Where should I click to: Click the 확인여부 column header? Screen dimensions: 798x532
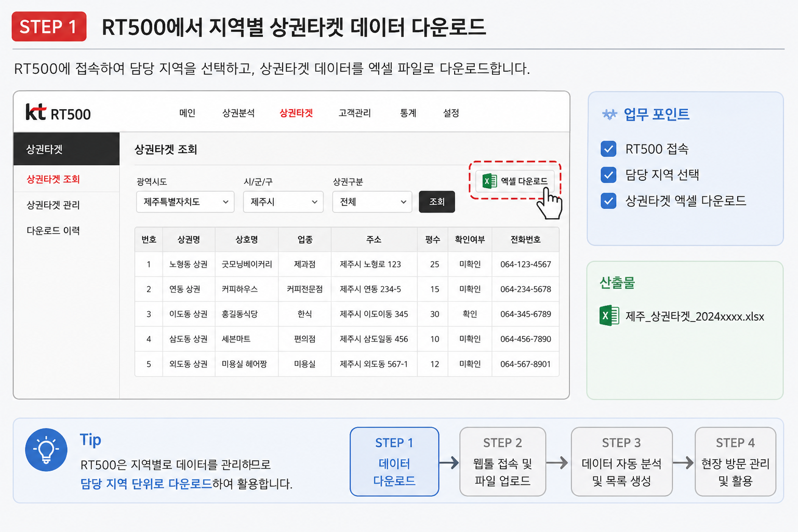[x=470, y=240]
